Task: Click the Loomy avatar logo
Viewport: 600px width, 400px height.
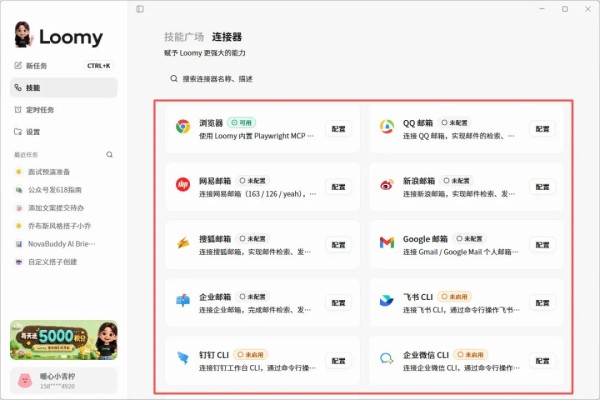Action: pos(23,34)
